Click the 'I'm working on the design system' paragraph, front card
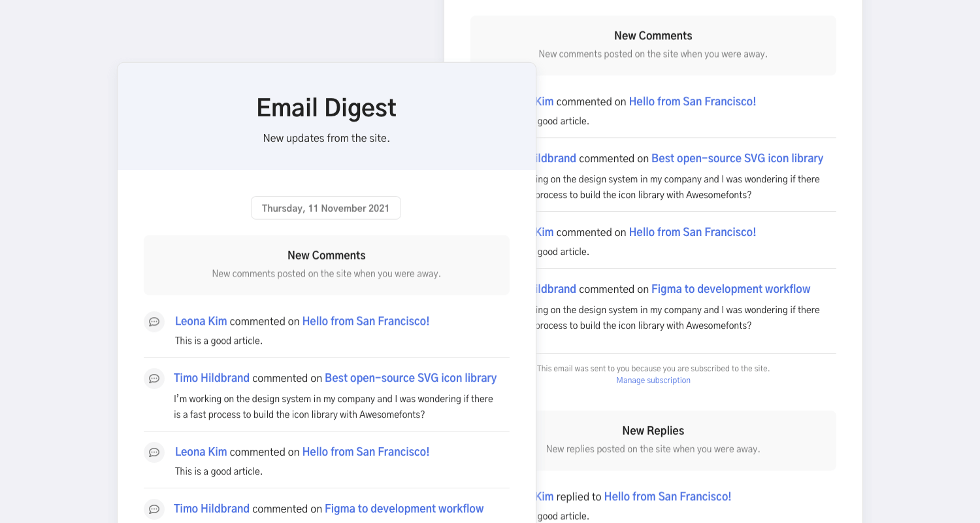The height and width of the screenshot is (523, 980). [333, 407]
